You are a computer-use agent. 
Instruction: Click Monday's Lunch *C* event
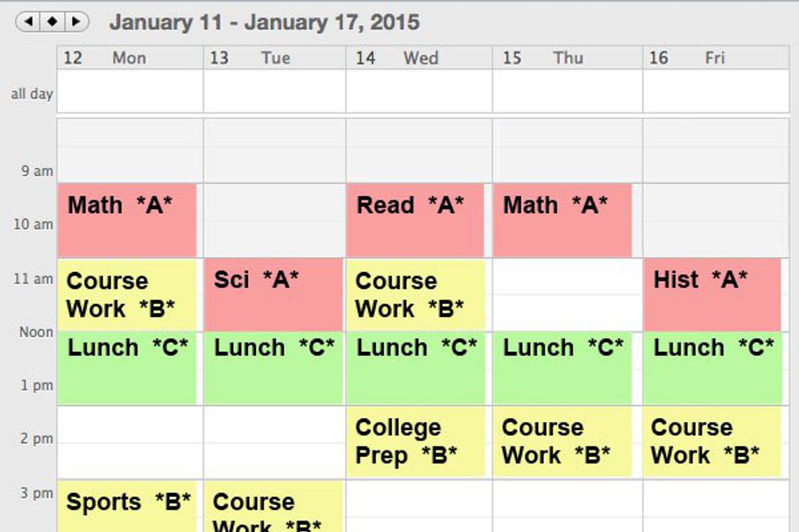pos(126,368)
